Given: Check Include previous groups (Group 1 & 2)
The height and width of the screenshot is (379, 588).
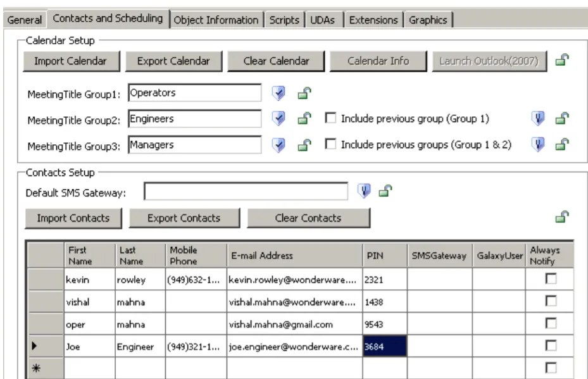Looking at the screenshot, I should [x=331, y=144].
